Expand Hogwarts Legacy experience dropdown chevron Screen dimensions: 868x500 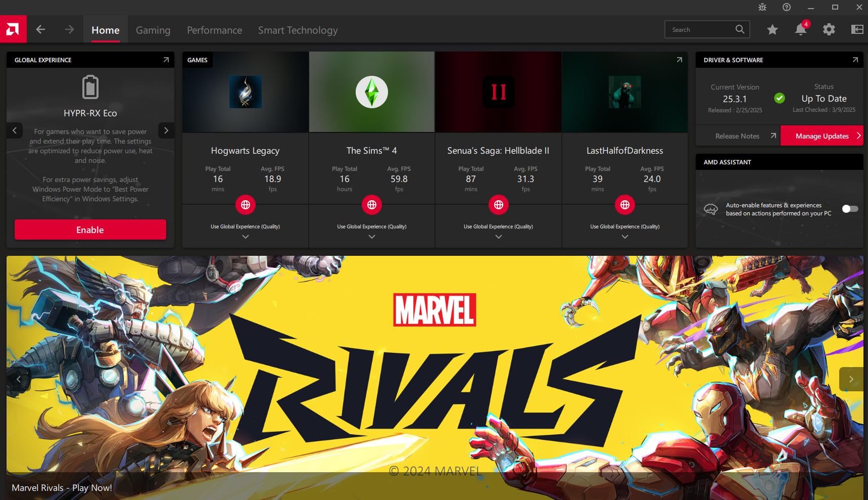pos(246,237)
